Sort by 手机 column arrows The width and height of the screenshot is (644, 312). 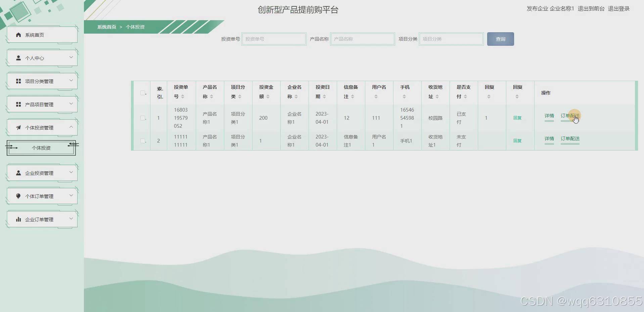(x=404, y=97)
